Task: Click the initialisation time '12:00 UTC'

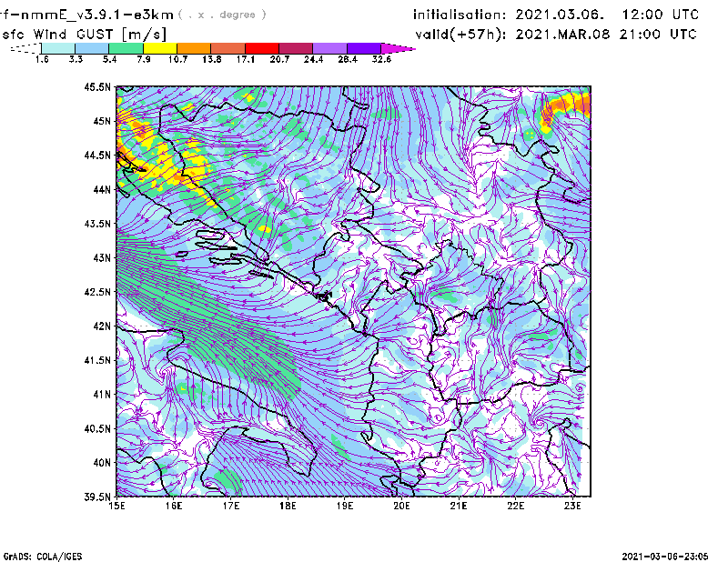Action: pyautogui.click(x=661, y=15)
